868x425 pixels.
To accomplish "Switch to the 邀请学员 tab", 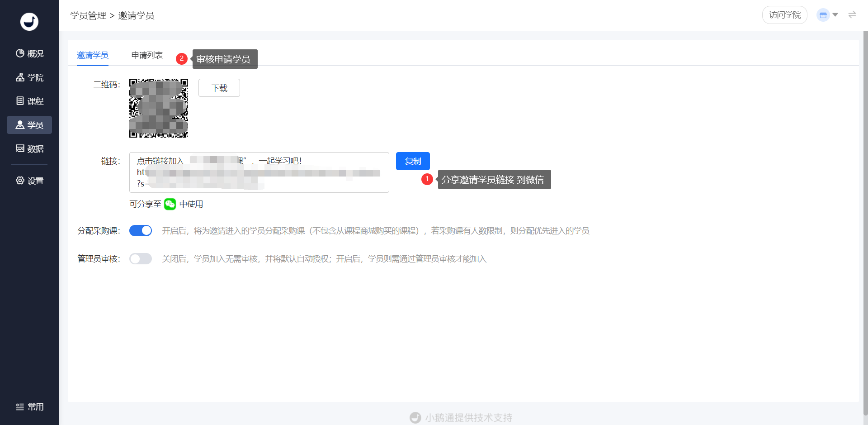I will pos(93,55).
